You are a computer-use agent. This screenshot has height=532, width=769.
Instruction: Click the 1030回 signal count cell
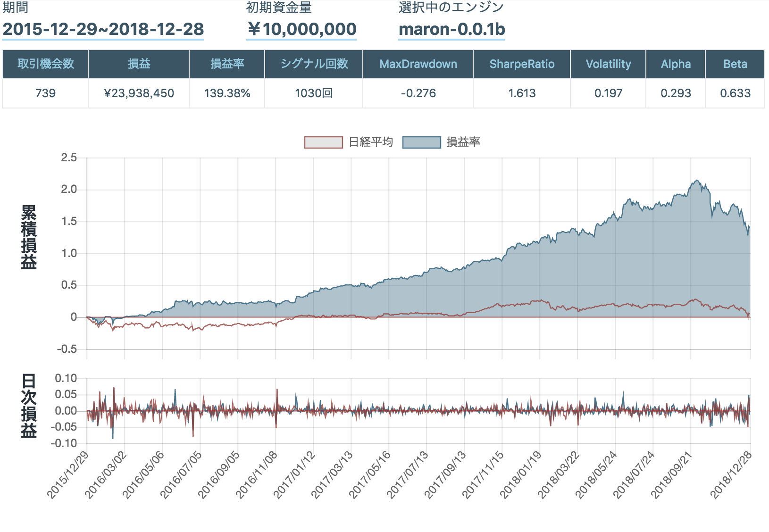[x=314, y=93]
